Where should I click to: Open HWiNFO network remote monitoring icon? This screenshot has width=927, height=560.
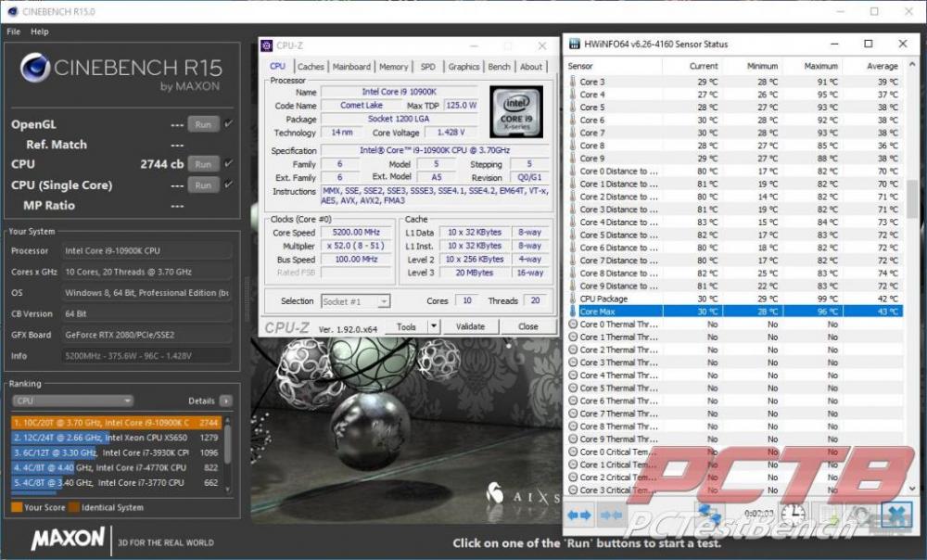[710, 515]
